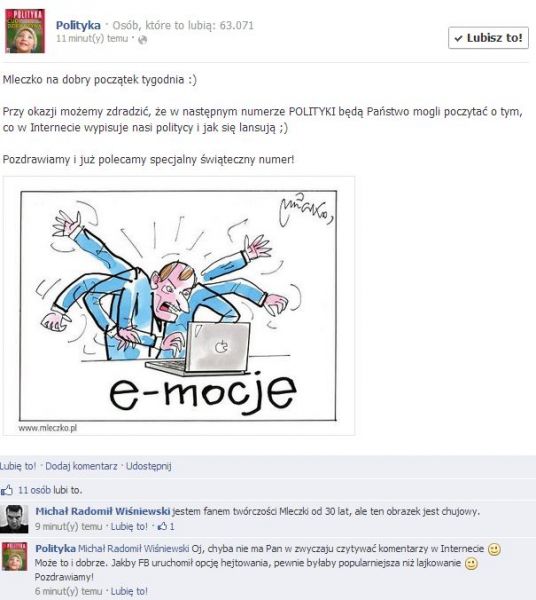Click the thumbs-up icon next to like count
536x600 pixels.
[7, 490]
